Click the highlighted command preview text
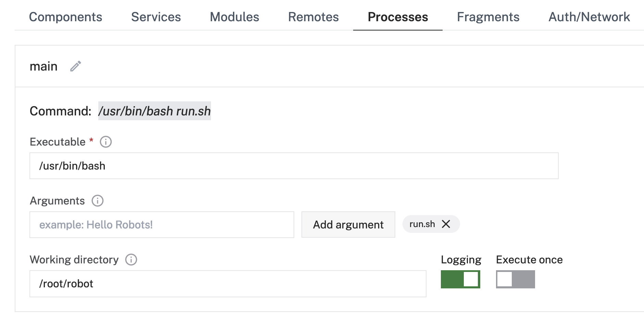 [154, 111]
